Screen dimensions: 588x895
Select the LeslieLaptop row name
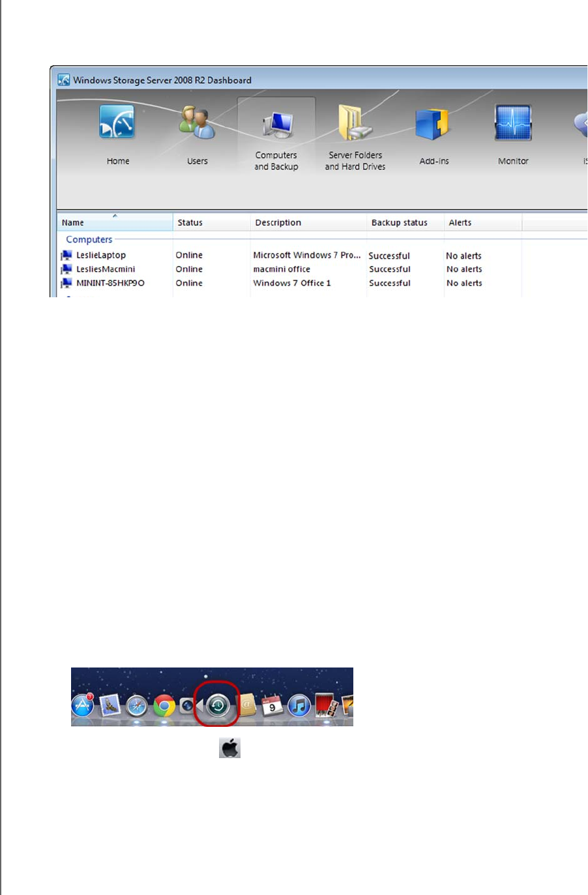tap(101, 256)
